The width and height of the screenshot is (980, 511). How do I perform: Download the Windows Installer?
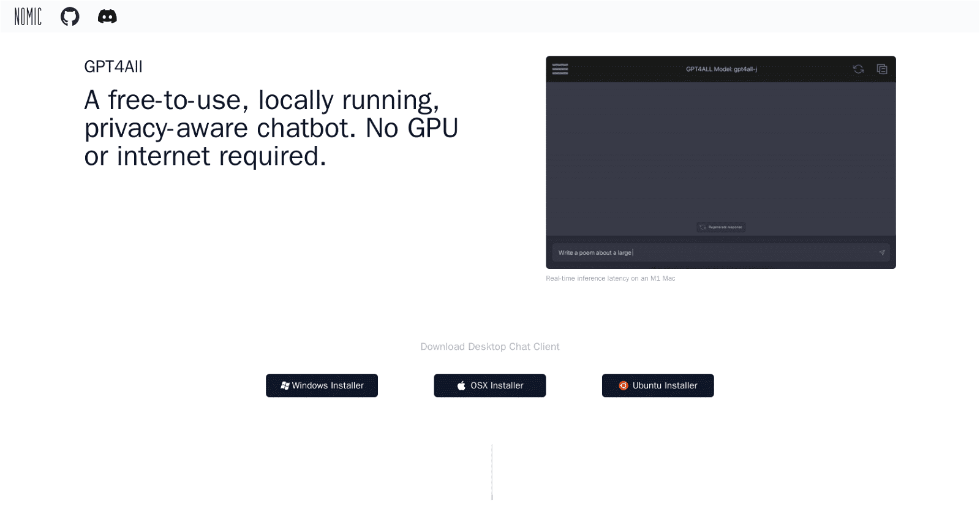tap(322, 385)
